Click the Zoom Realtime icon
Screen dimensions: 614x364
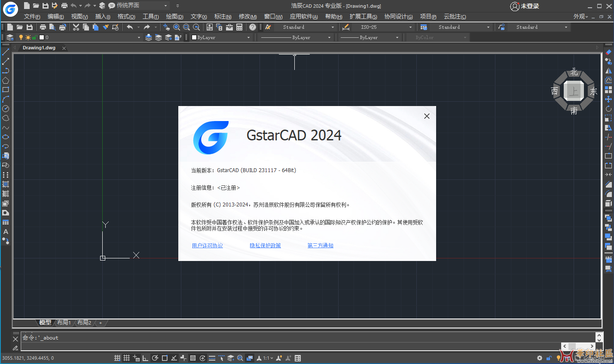tap(177, 27)
